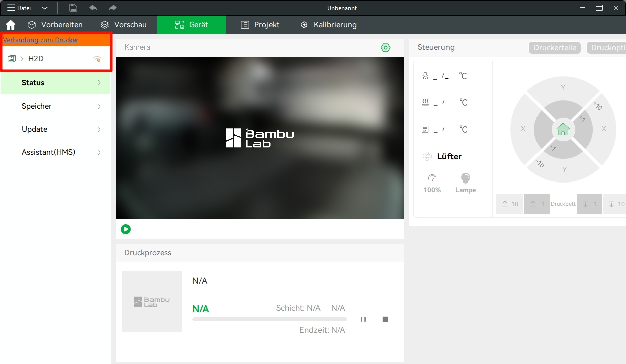The height and width of the screenshot is (364, 626).
Task: Open the Datei hamburger menu
Action: click(19, 8)
